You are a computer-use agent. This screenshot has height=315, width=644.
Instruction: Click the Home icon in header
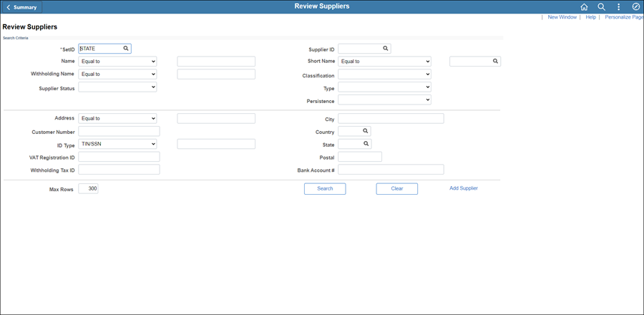point(584,7)
